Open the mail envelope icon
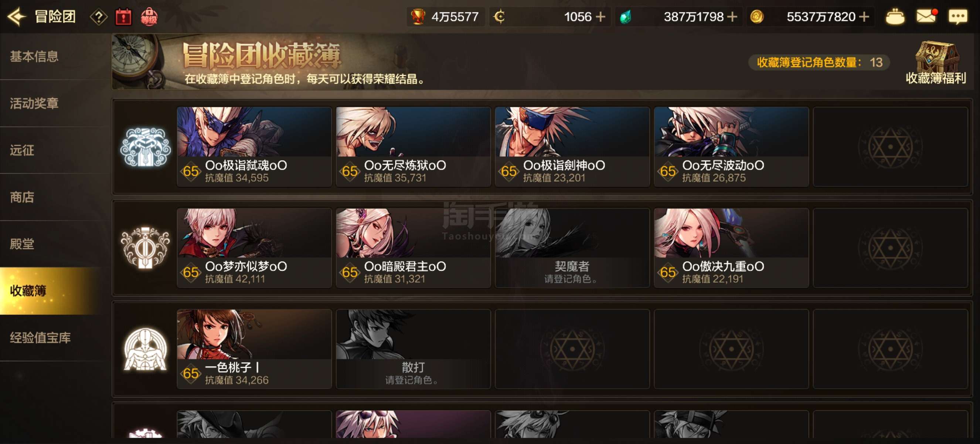980x444 pixels. coord(926,16)
